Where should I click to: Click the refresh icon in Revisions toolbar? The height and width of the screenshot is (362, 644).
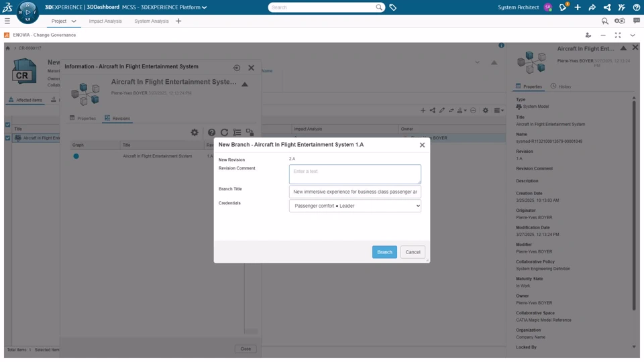click(x=224, y=132)
